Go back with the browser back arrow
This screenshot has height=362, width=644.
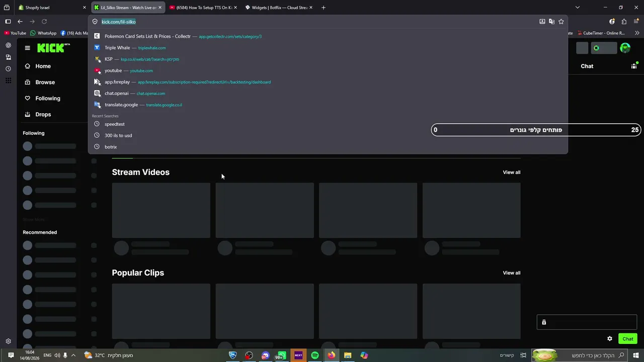(20, 22)
